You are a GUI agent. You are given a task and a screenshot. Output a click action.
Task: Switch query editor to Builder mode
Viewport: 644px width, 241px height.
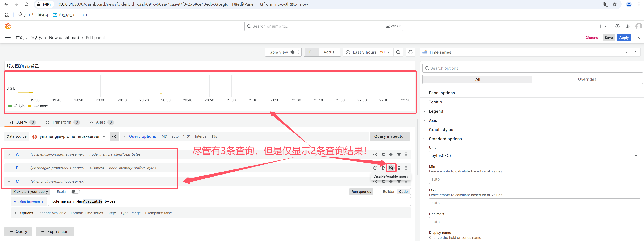click(388, 191)
